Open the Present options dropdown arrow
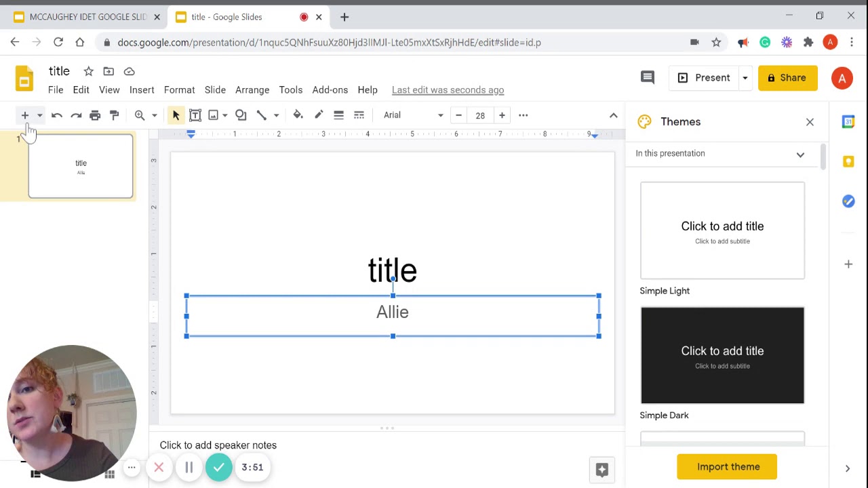Image resolution: width=868 pixels, height=488 pixels. pyautogui.click(x=745, y=77)
